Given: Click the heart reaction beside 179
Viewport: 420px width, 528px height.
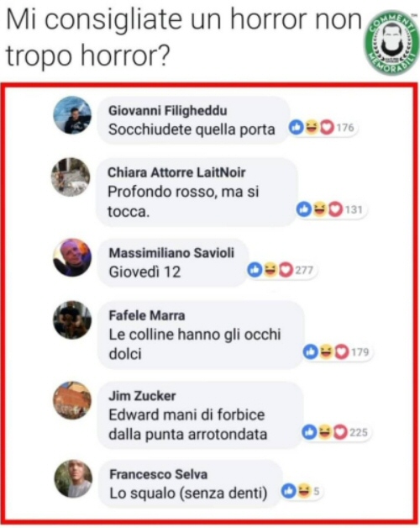Looking at the screenshot, I should [x=342, y=352].
